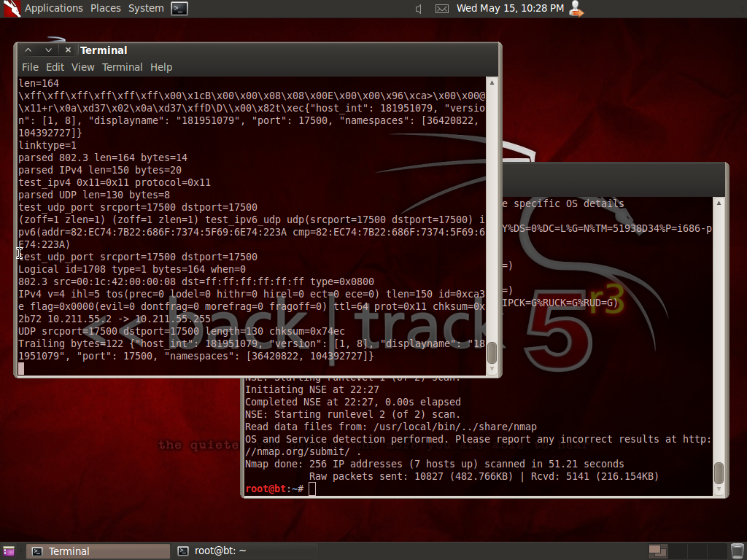Click the 'linktype=1' line
The width and height of the screenshot is (747, 560).
[47, 145]
